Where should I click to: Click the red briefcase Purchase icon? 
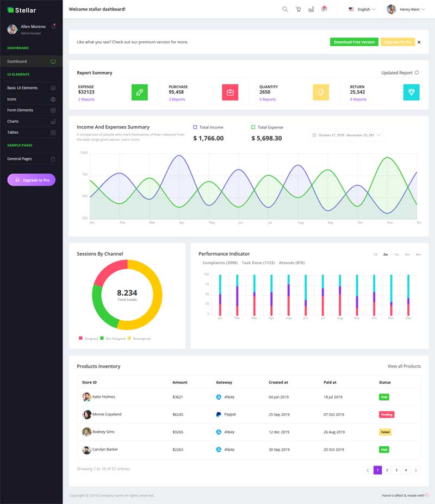pyautogui.click(x=230, y=92)
